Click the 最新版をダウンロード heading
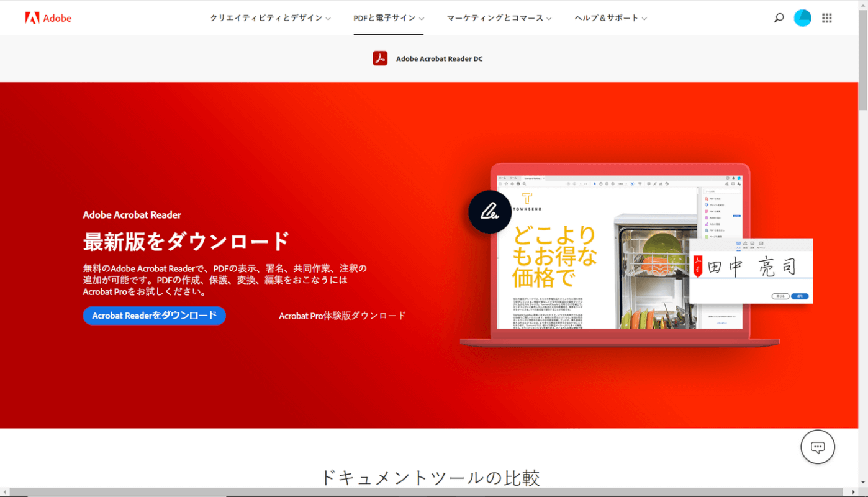 186,241
